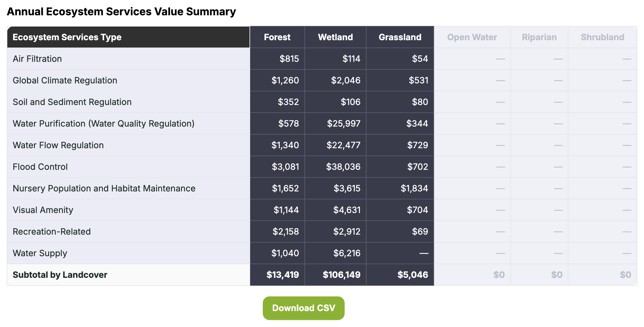Click the Visual Amenity row label
Viewport: 644px width, 327px height.
pyautogui.click(x=43, y=210)
